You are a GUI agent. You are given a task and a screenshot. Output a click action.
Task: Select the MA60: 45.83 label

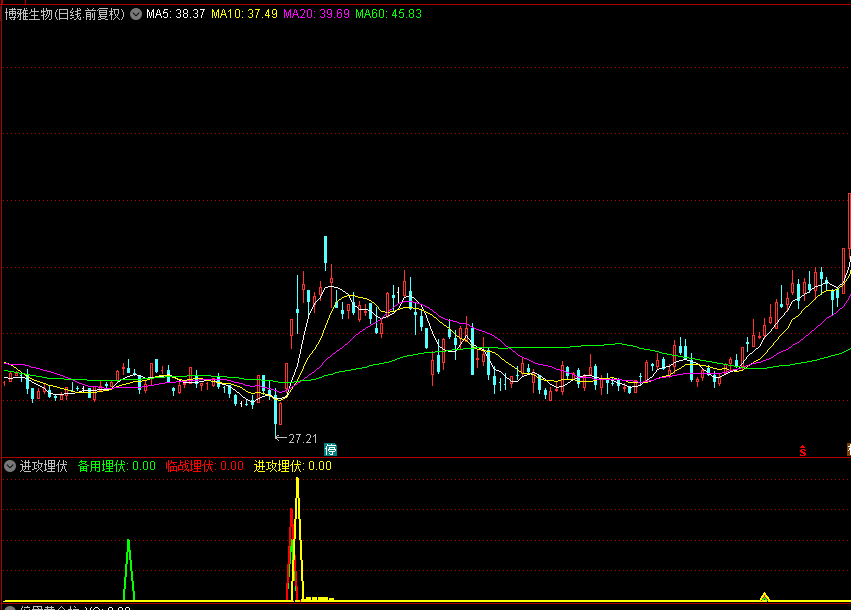pos(389,14)
